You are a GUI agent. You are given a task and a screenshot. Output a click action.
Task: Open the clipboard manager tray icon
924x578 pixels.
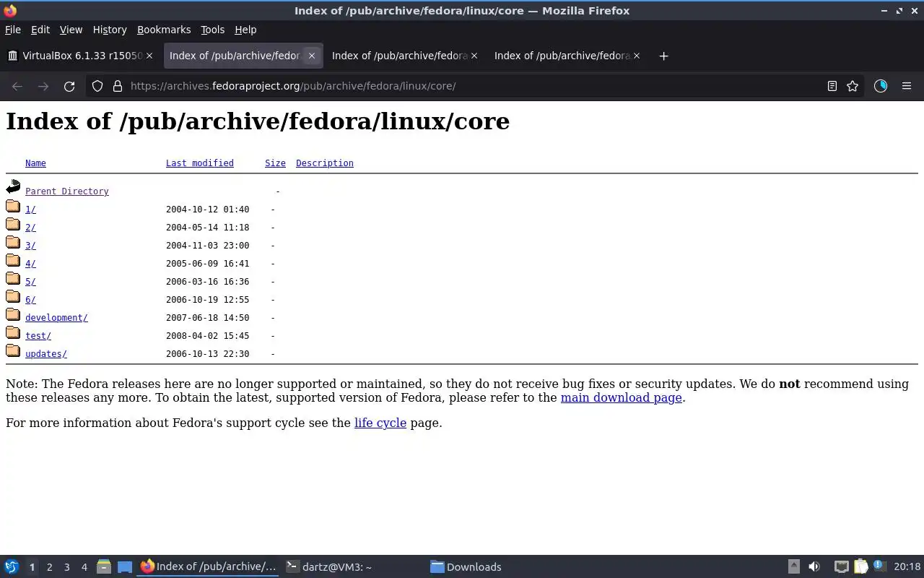pyautogui.click(x=860, y=567)
